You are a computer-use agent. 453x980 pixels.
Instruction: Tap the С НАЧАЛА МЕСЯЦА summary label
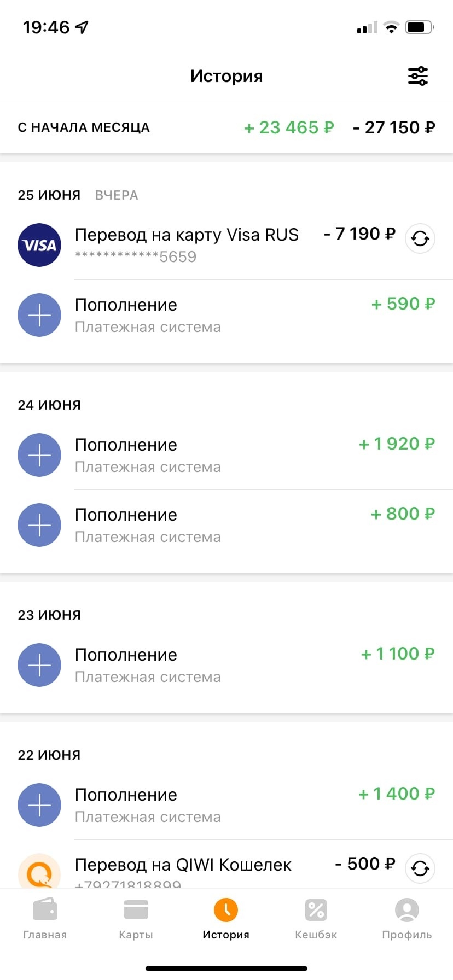tap(84, 127)
